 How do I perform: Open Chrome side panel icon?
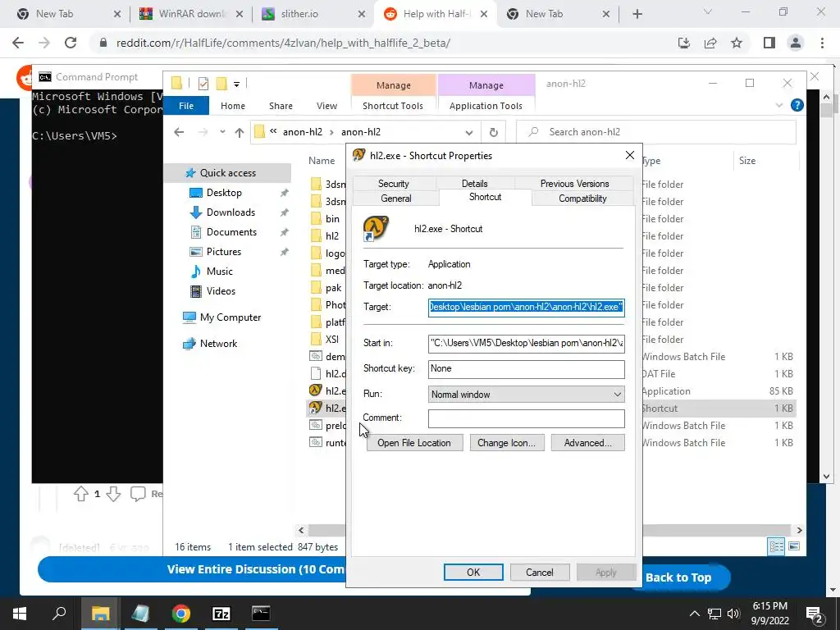(x=769, y=43)
